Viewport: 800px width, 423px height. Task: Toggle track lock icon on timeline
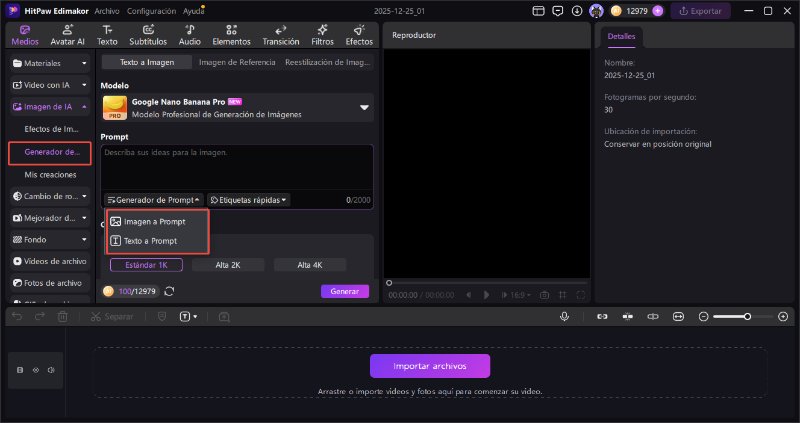20,370
